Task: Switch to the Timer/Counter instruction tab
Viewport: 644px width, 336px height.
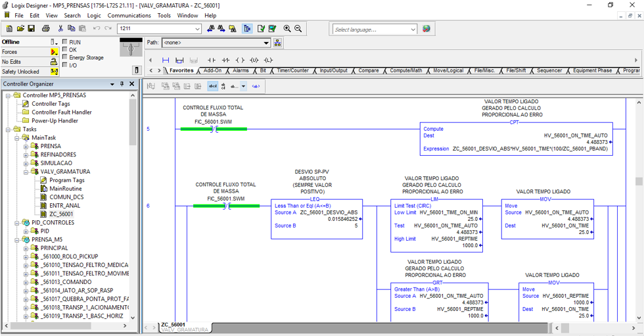Action: (292, 70)
